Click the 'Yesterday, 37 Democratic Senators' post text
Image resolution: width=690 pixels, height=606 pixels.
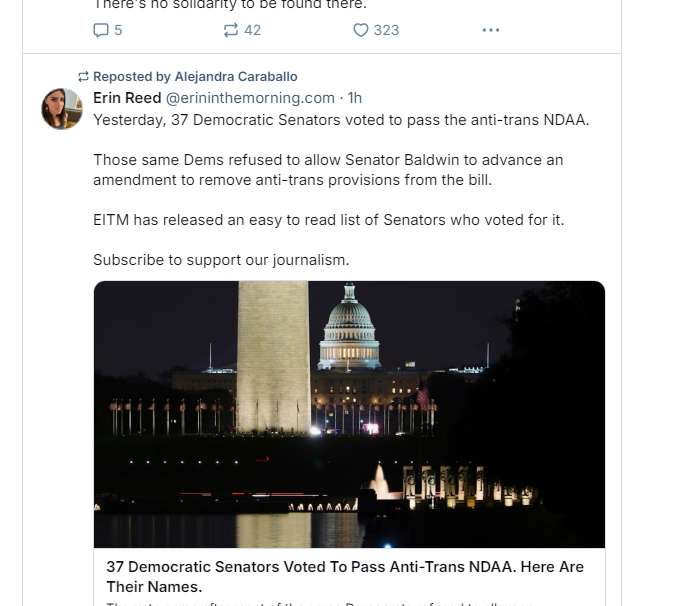[341, 120]
